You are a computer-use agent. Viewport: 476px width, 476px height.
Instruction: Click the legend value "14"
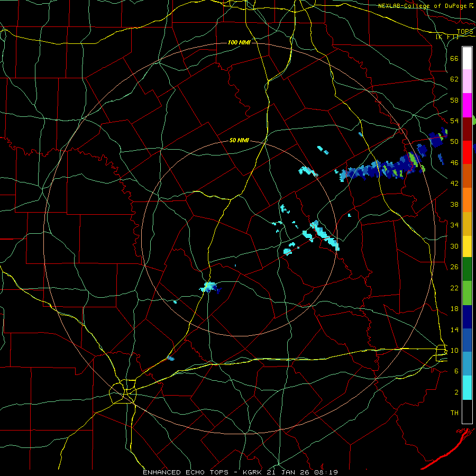coord(454,329)
